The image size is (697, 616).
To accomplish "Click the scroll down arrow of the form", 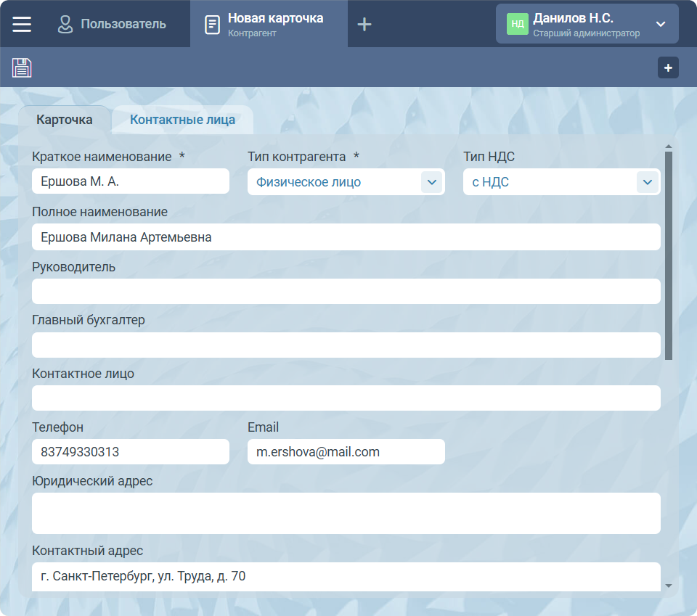I will point(668,586).
